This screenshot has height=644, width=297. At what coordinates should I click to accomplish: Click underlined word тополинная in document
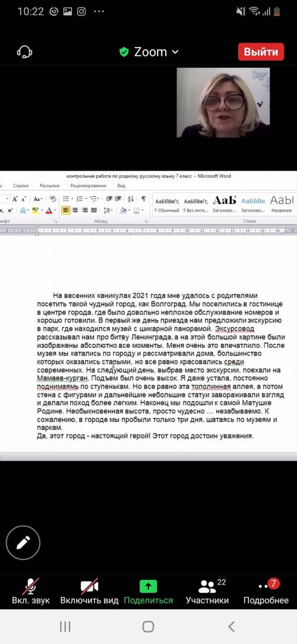(x=211, y=387)
